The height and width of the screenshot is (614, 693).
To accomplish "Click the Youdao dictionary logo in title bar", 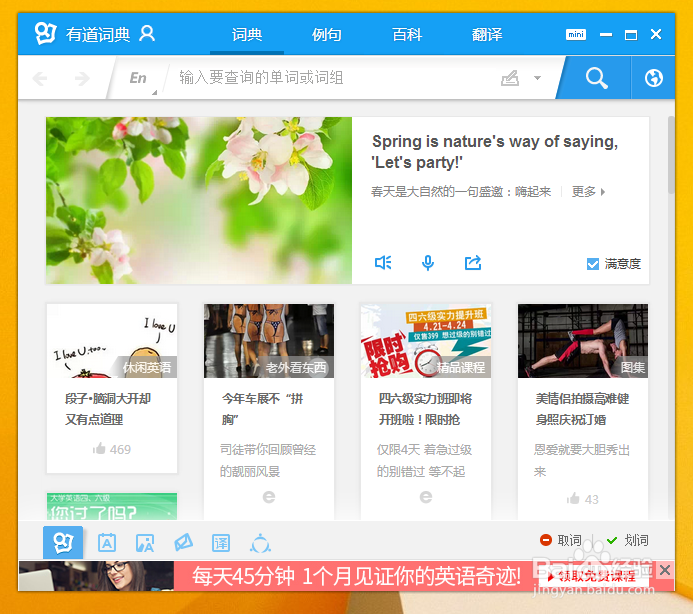I will click(x=46, y=34).
